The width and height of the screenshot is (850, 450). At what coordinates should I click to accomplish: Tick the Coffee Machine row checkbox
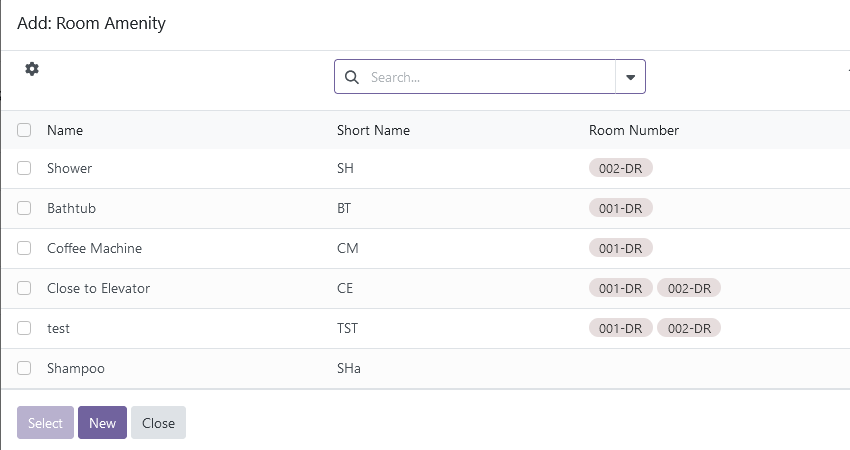point(24,248)
